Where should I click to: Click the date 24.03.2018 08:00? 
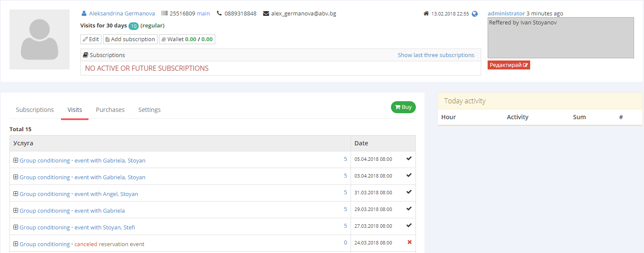[x=373, y=243]
